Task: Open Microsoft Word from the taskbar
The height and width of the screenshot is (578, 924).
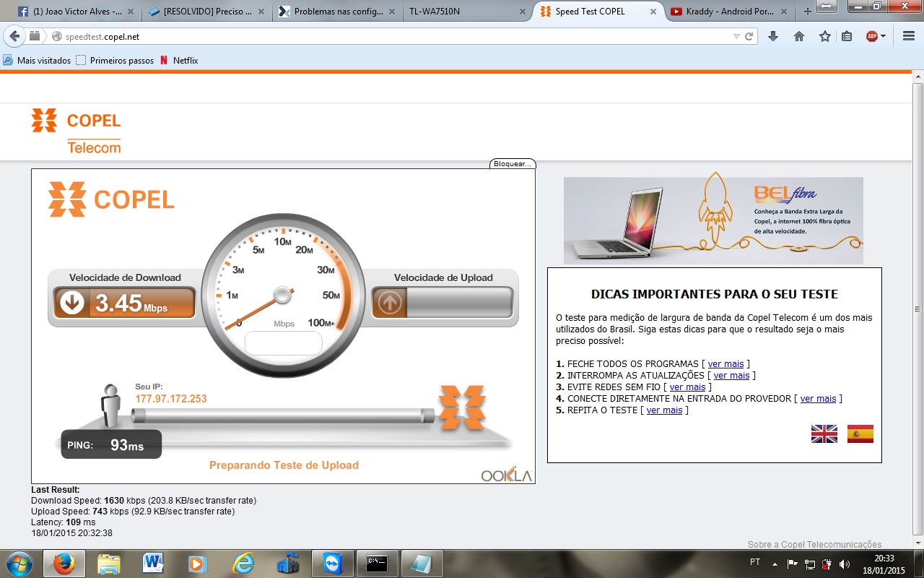Action: [154, 564]
